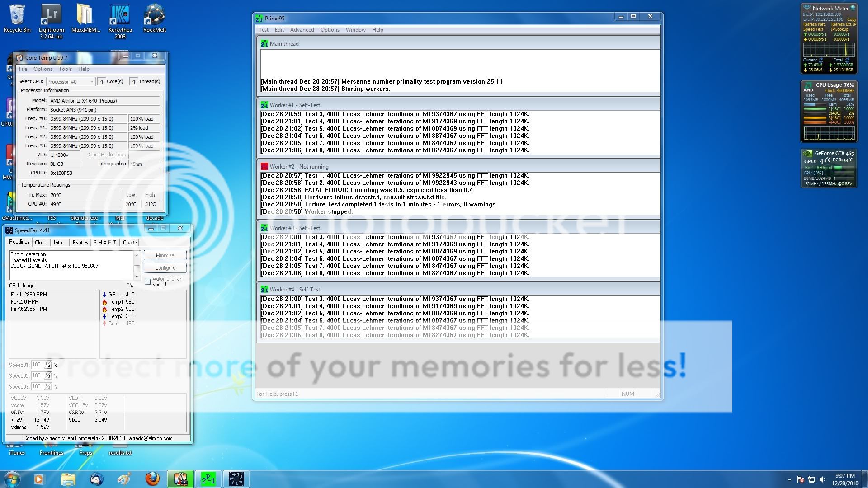Click the Speed01 value field in SpeedFan
The width and height of the screenshot is (868, 488).
(x=37, y=365)
